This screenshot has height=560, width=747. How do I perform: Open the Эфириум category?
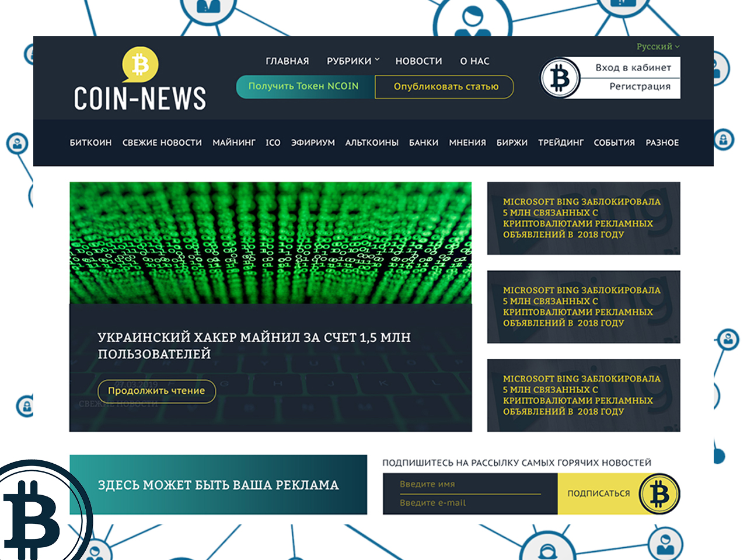[x=313, y=142]
